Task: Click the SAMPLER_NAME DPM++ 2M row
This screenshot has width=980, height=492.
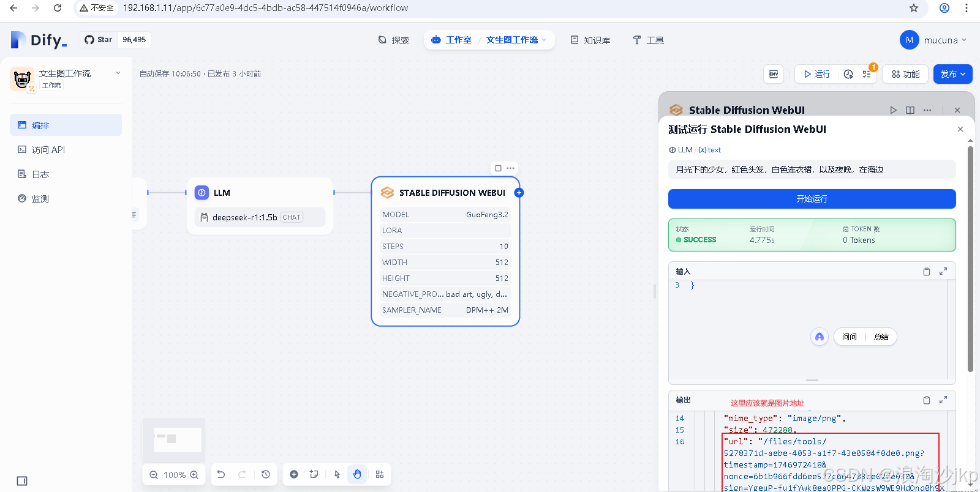Action: (445, 310)
